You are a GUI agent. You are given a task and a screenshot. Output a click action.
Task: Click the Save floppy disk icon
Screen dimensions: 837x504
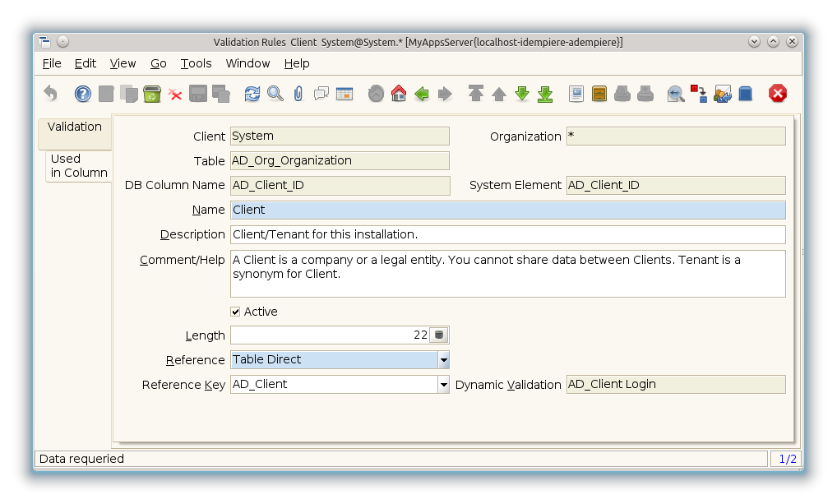pos(198,94)
